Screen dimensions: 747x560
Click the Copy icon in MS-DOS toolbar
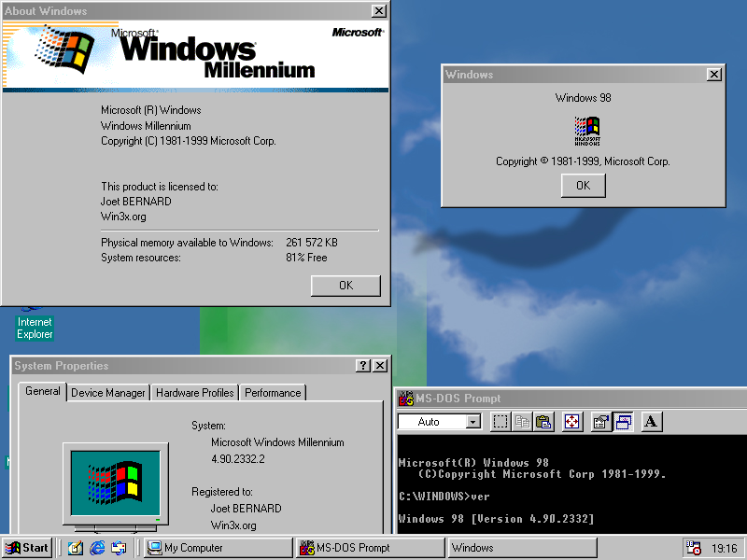(523, 422)
